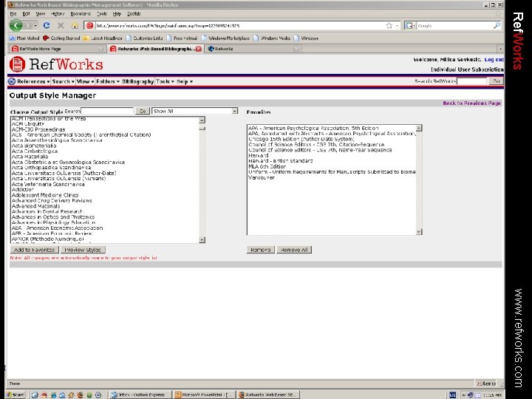The image size is (532, 399).
Task: Click the Start button on taskbar
Action: coord(16,395)
